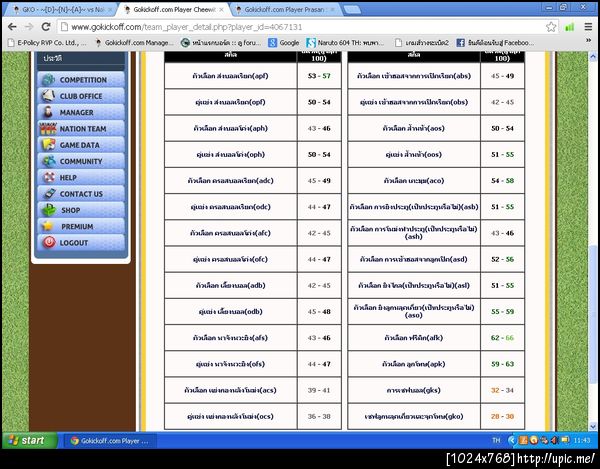Switch to the GKO match browser tab
600x469 pixels.
(x=61, y=10)
